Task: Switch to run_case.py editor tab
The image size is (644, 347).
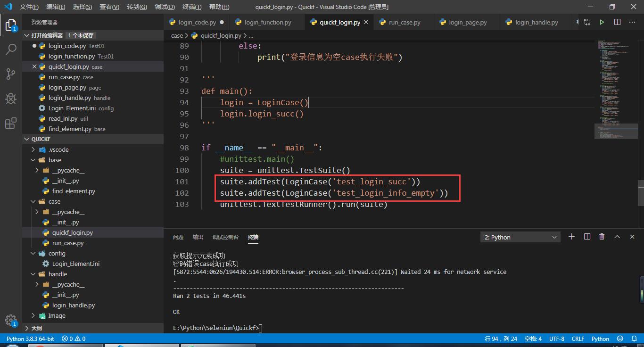Action: (405, 22)
